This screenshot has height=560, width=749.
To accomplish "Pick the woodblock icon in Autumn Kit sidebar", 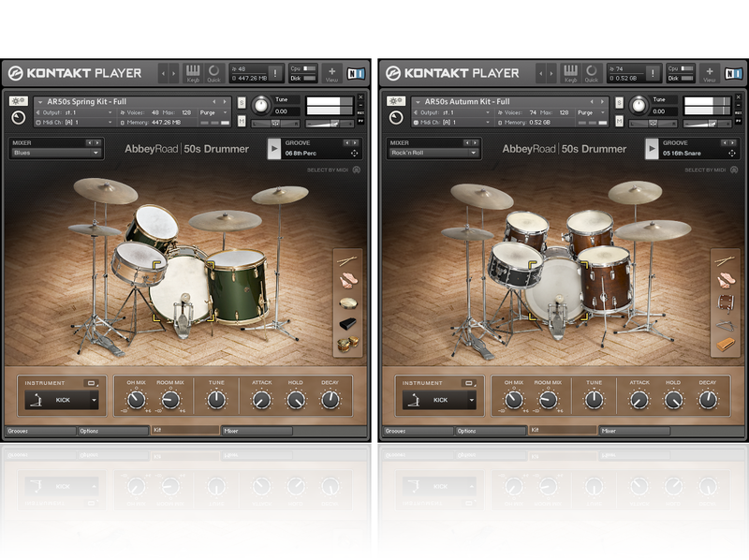I will (726, 345).
